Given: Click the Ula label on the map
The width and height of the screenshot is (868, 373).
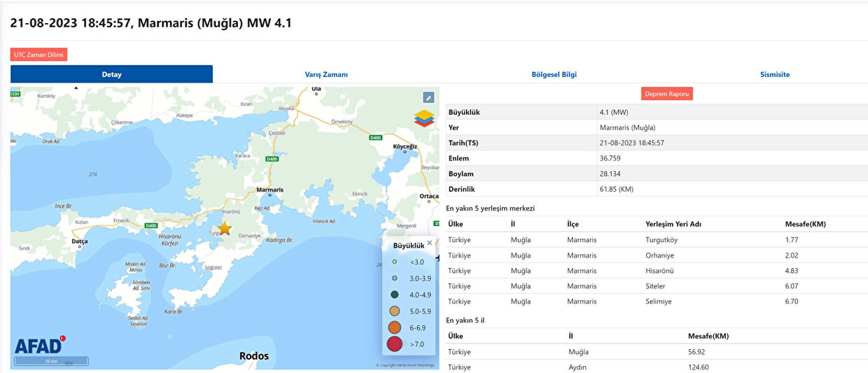Looking at the screenshot, I should click(316, 89).
